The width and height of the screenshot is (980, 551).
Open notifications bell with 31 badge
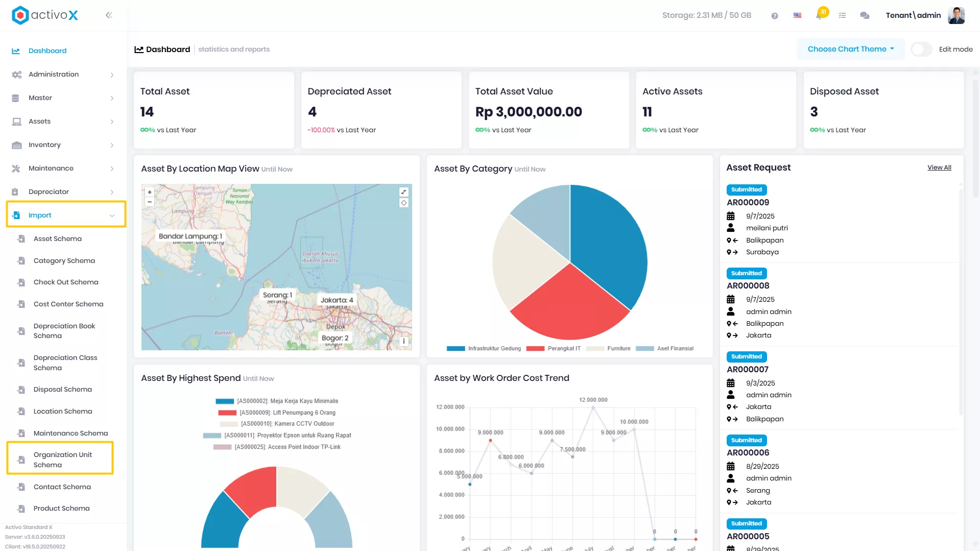(820, 15)
